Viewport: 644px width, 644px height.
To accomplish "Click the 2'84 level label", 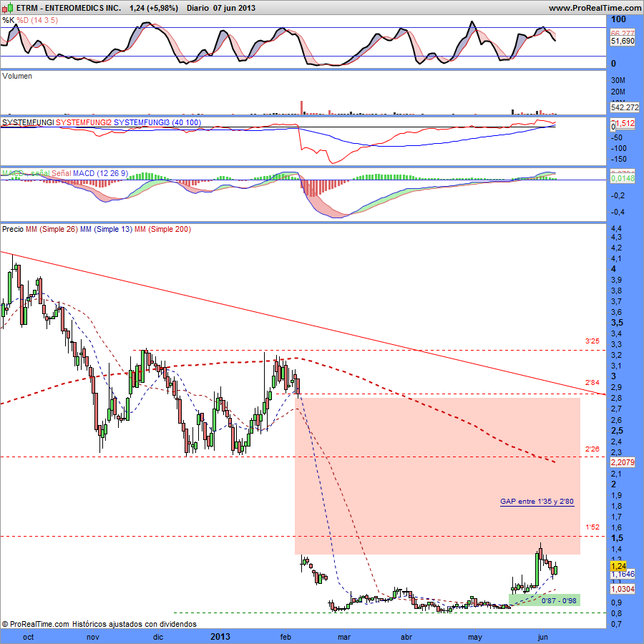I will [x=592, y=383].
